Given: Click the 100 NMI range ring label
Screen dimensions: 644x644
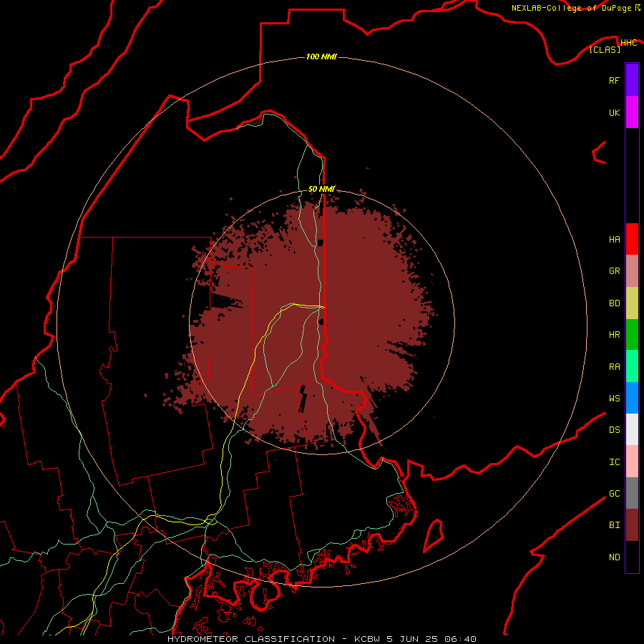Looking at the screenshot, I should point(321,57).
